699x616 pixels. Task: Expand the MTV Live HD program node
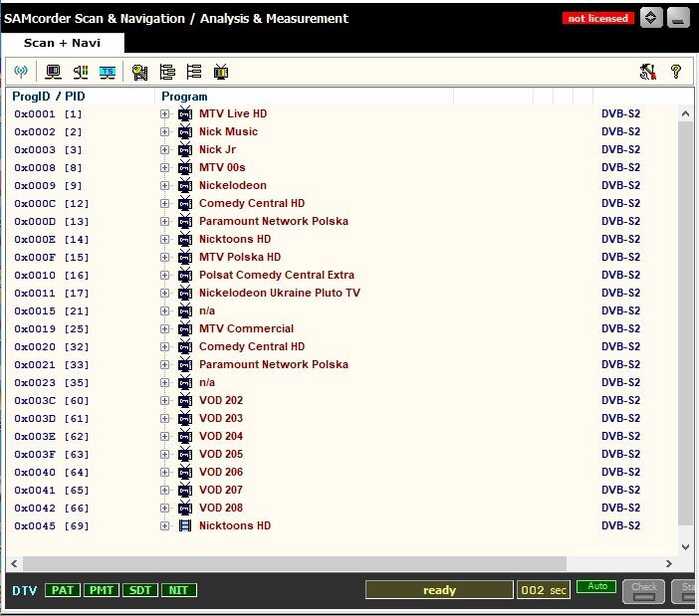[x=165, y=114]
